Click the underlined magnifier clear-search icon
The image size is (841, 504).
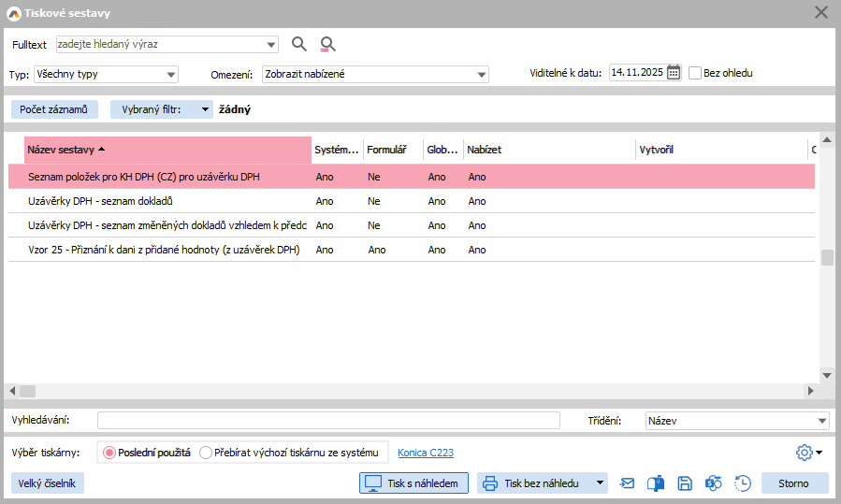[327, 44]
